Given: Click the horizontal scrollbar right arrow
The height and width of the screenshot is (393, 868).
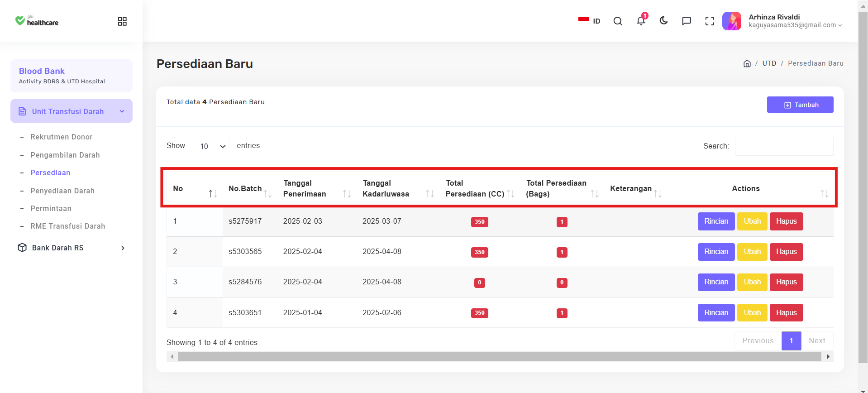Looking at the screenshot, I should 828,357.
